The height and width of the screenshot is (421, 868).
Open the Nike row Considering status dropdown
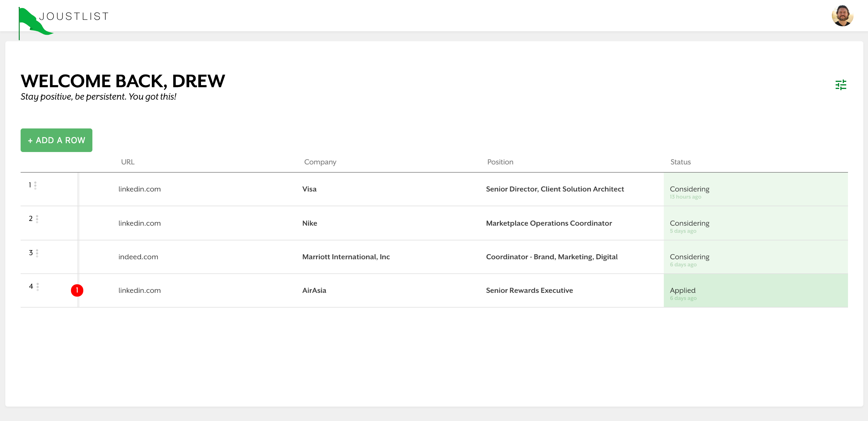756,223
